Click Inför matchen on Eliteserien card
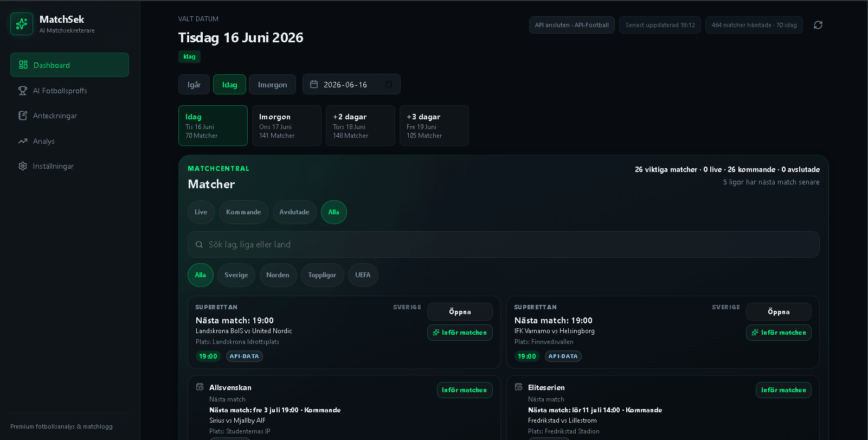868x440 pixels. [x=783, y=390]
